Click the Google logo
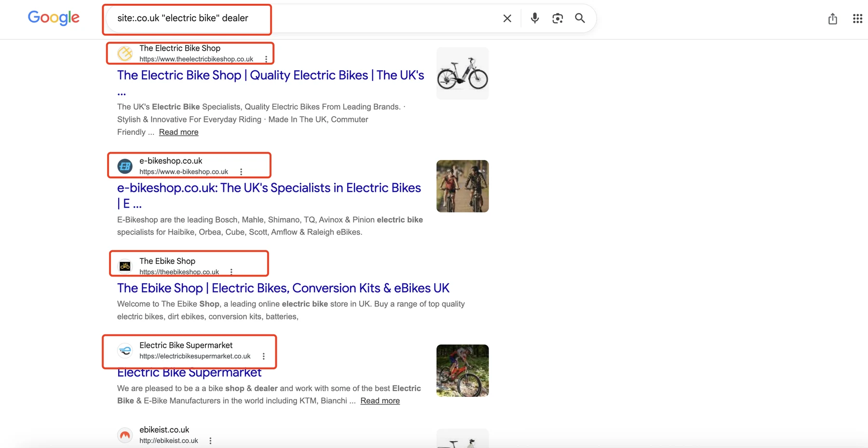This screenshot has height=448, width=868. point(54,18)
